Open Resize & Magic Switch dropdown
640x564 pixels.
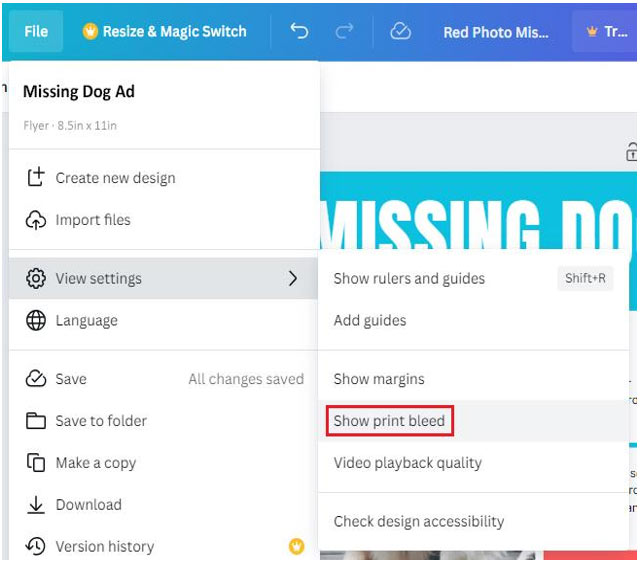(x=165, y=32)
